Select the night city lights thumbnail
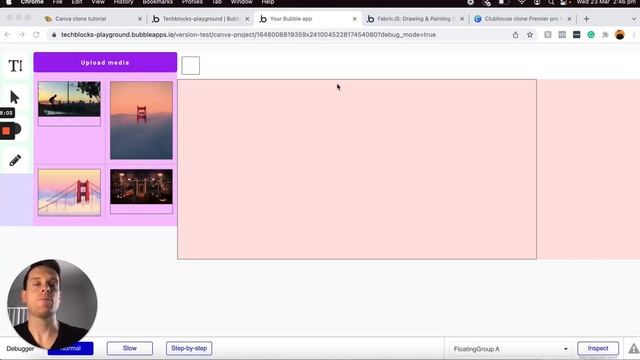This screenshot has width=640, height=360. 141,187
